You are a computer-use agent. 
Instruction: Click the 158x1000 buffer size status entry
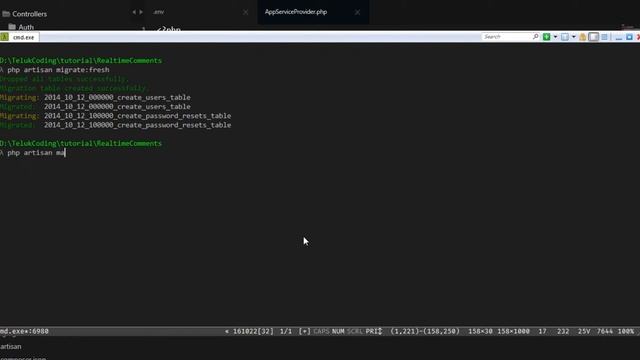click(x=513, y=331)
